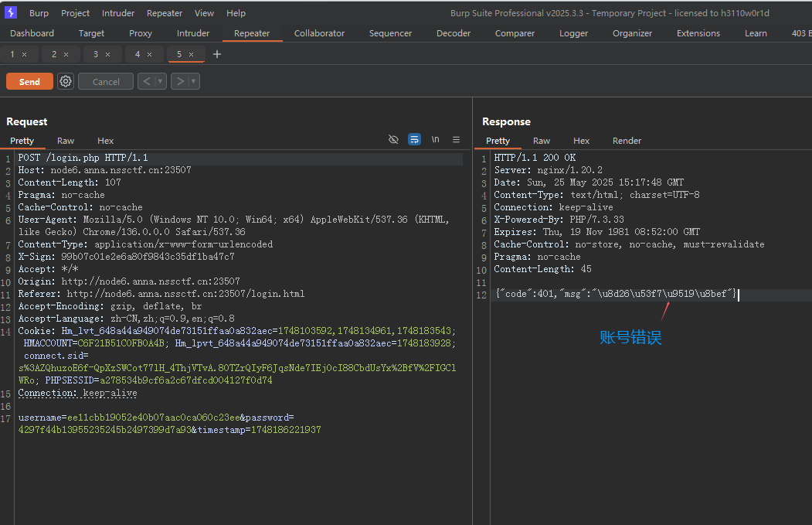Expand the back history dropdown arrow
Viewport: 812px width, 525px height.
pyautogui.click(x=160, y=81)
